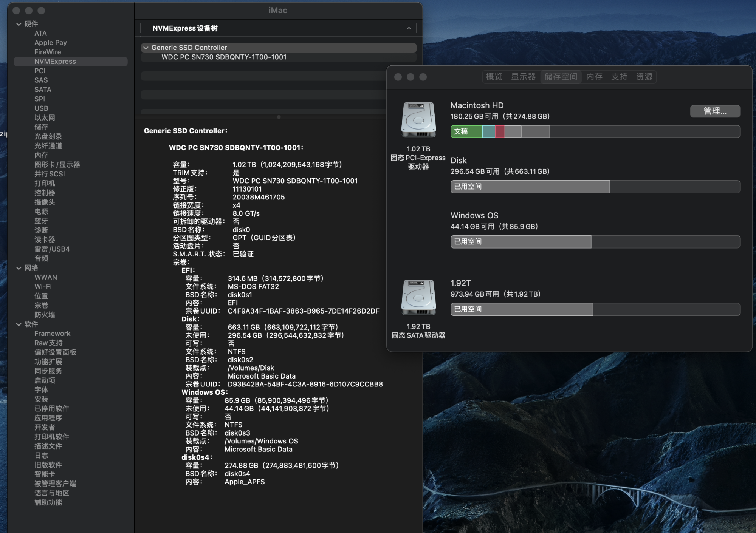
Task: Click the pane divider handle dot
Action: (x=279, y=117)
